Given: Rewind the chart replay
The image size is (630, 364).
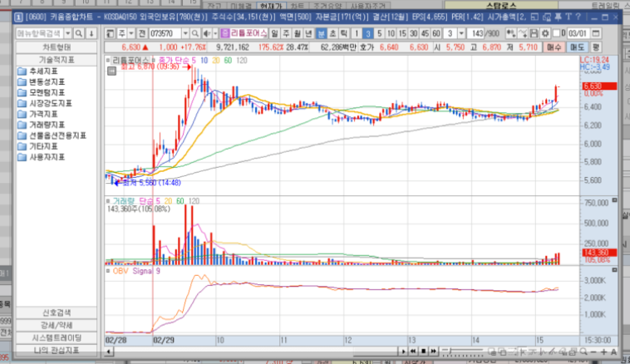Looking at the screenshot, I should click(413, 352).
